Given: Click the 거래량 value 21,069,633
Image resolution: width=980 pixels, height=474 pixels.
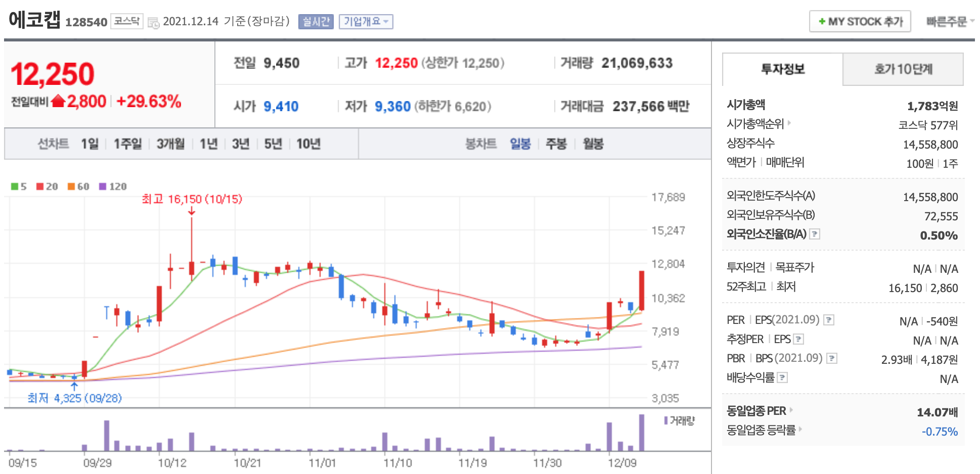Looking at the screenshot, I should pos(637,63).
